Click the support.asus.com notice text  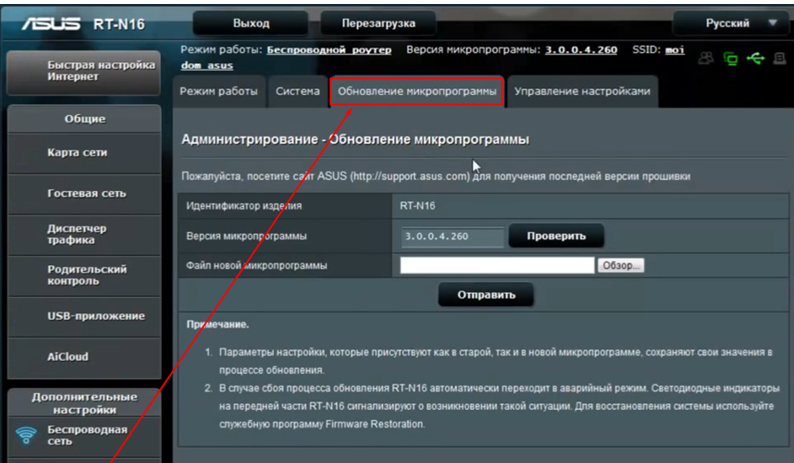435,176
